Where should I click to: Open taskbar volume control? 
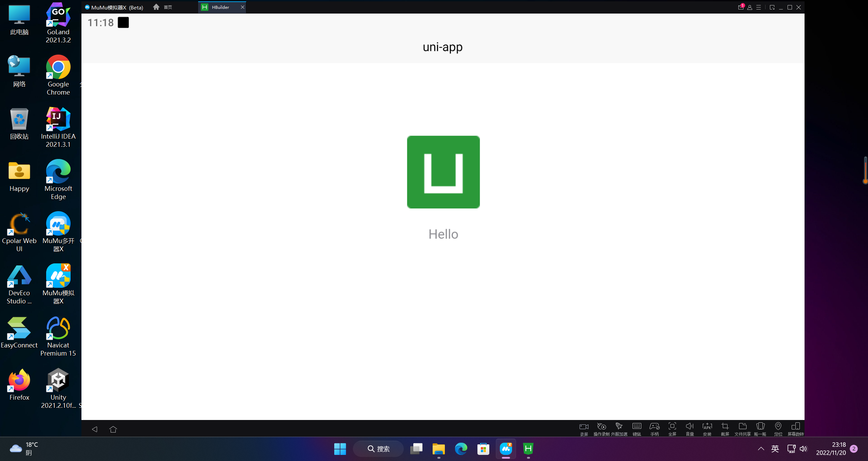(x=803, y=449)
